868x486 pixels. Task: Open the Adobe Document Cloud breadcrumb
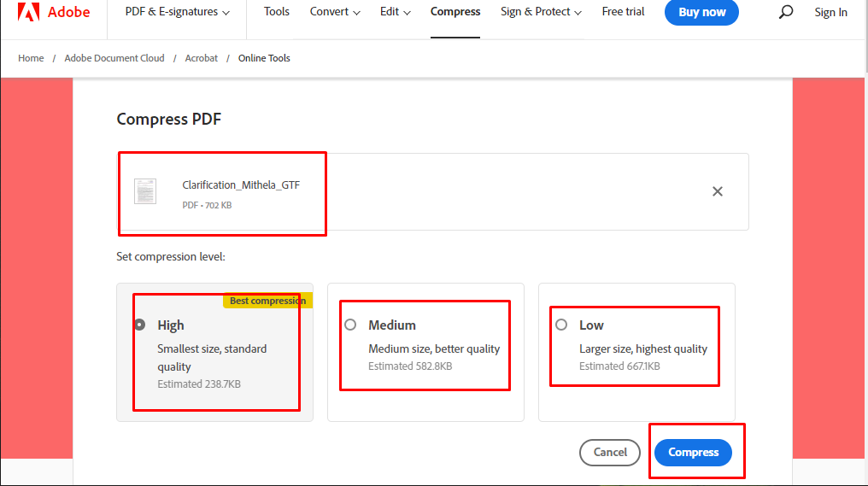pos(114,58)
